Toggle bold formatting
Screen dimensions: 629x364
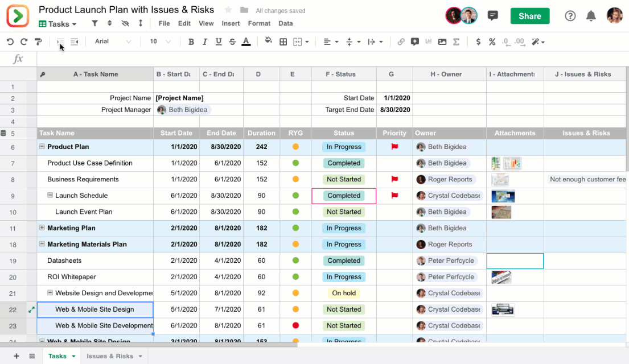[x=191, y=42]
